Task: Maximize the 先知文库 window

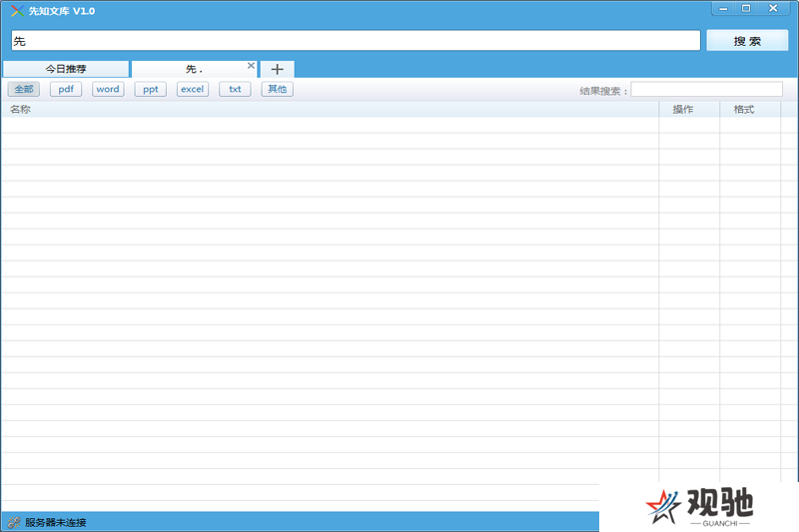Action: point(746,8)
